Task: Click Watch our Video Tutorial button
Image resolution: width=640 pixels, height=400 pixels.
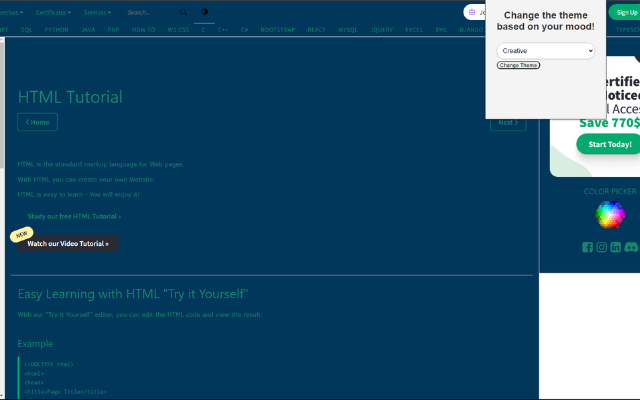Action: point(68,244)
